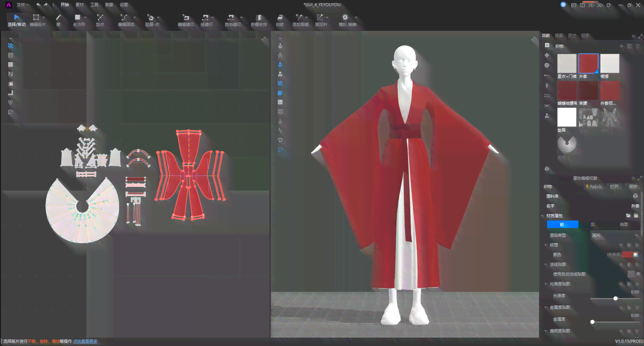This screenshot has height=346, width=644.
Task: Pick the 笔 pen tool
Action: point(58,20)
